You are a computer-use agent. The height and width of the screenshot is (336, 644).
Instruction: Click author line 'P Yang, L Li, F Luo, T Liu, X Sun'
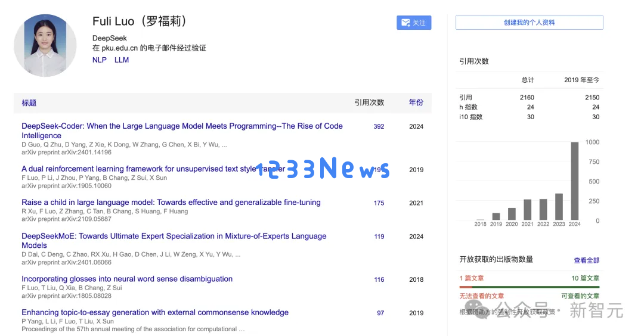click(67, 321)
